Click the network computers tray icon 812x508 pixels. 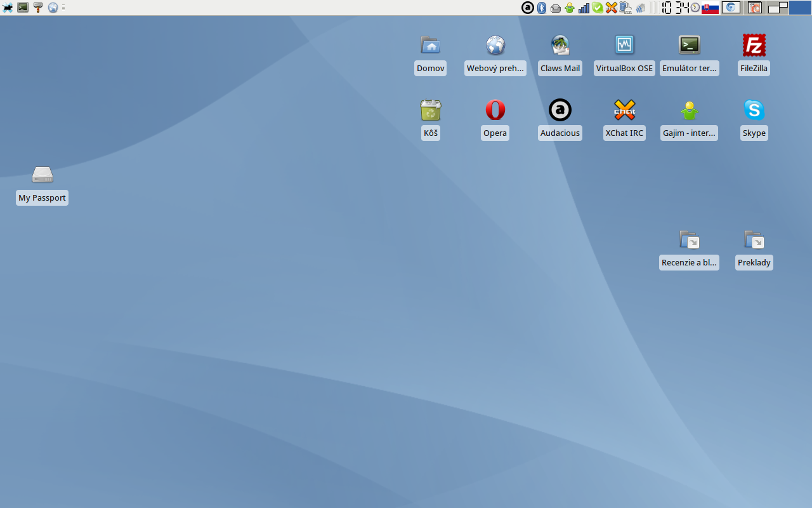(x=625, y=8)
